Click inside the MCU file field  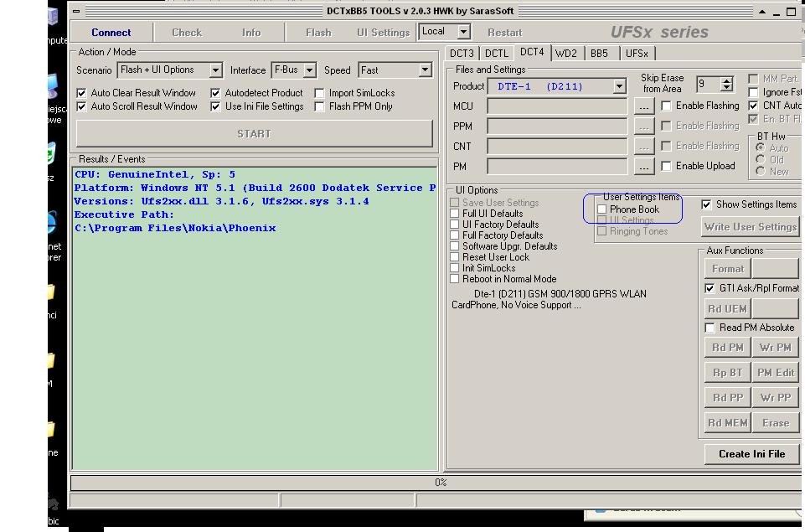(x=557, y=106)
